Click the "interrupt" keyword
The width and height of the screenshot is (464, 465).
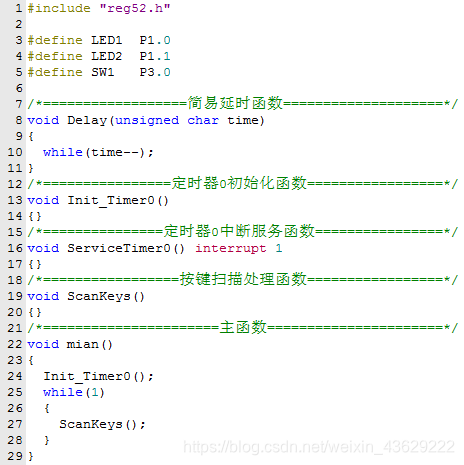coord(231,248)
